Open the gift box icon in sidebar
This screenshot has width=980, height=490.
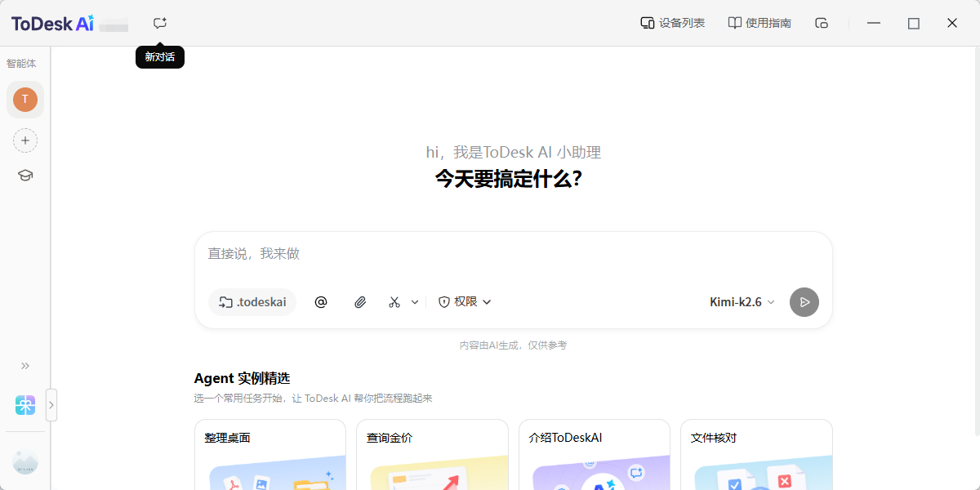pos(25,405)
